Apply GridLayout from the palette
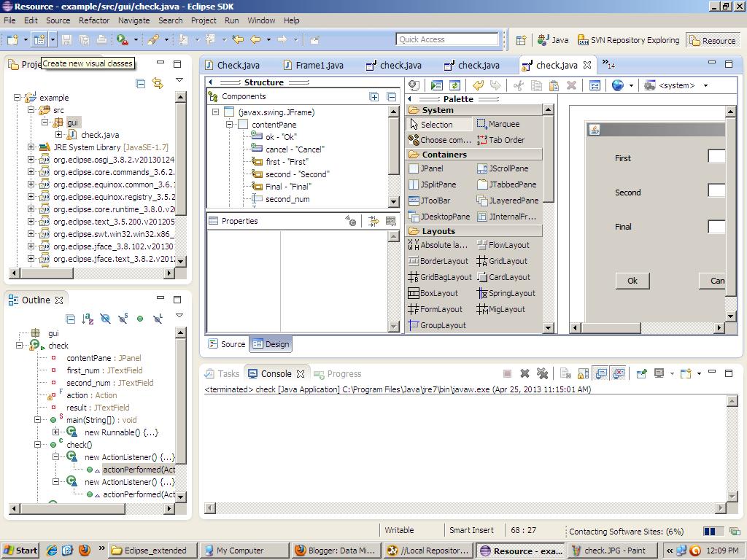 point(502,261)
